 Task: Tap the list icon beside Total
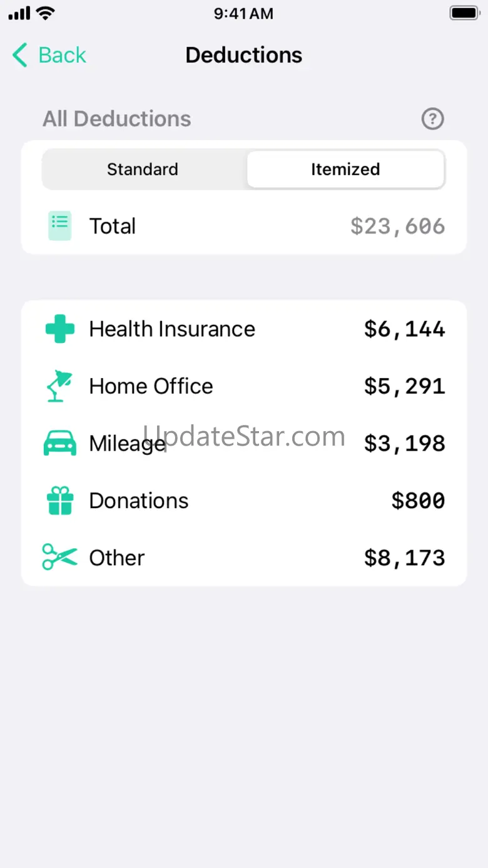pyautogui.click(x=60, y=226)
